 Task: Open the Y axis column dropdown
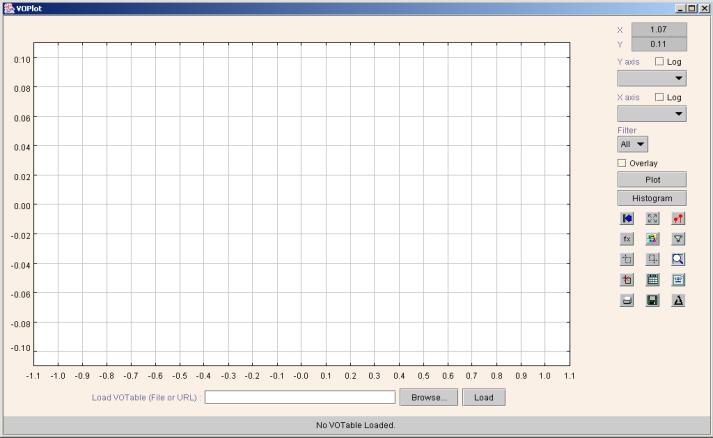(652, 78)
